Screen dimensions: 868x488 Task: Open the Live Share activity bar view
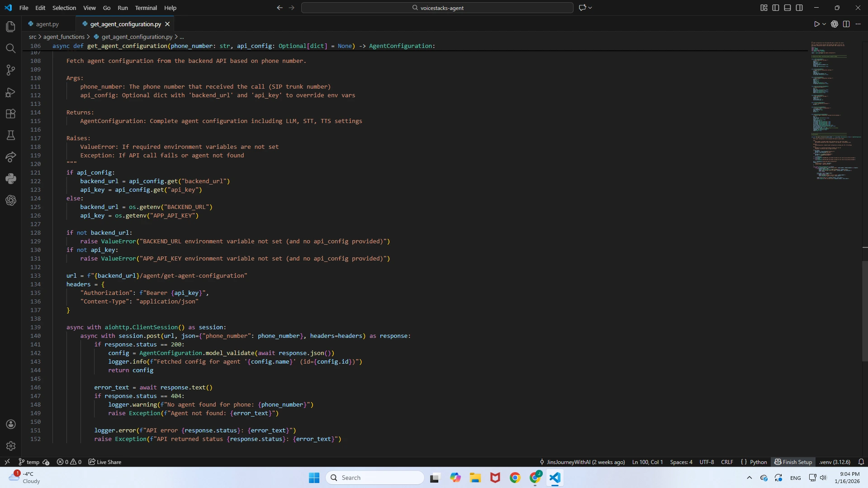click(x=11, y=157)
